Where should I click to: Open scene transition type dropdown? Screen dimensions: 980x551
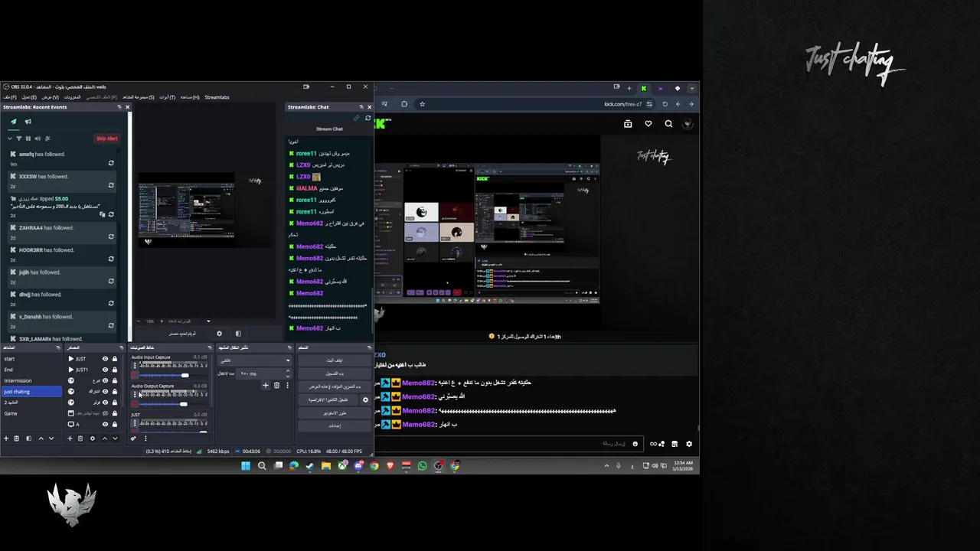[255, 360]
